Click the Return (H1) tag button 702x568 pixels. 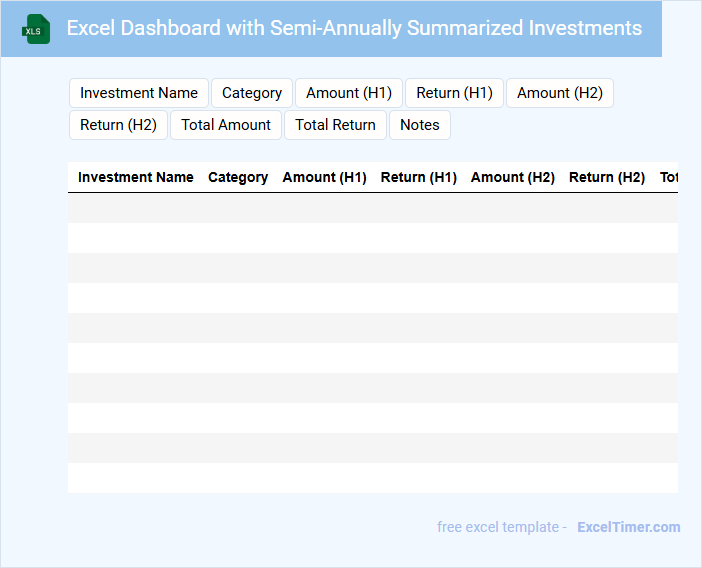point(455,93)
